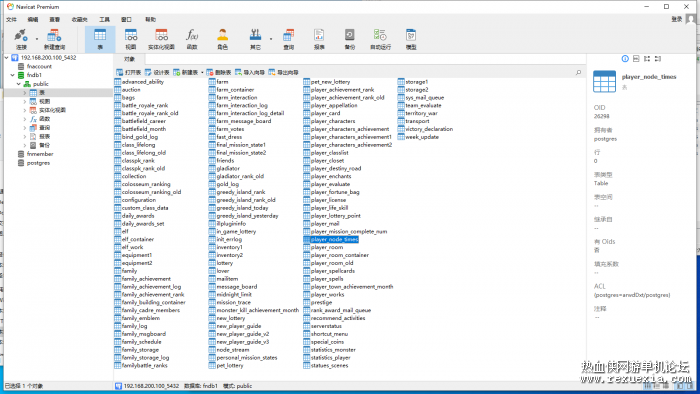Select the configuration table
This screenshot has height=394, width=700.
[x=138, y=200]
